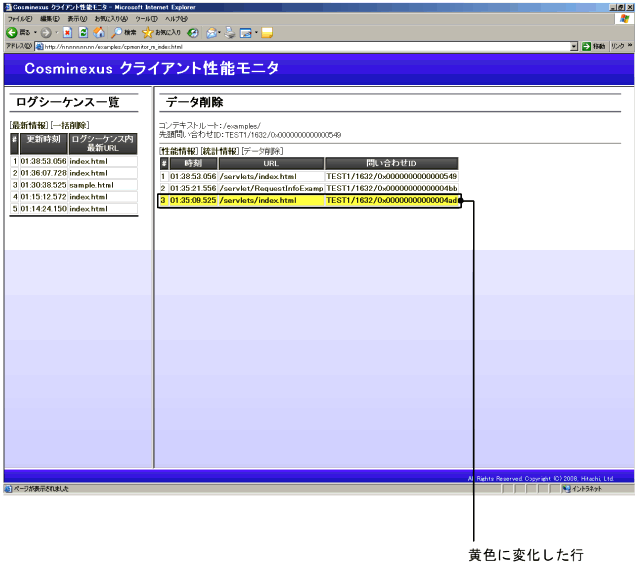This screenshot has width=637, height=569.
Task: Click the Mail envelope icon
Action: [211, 33]
